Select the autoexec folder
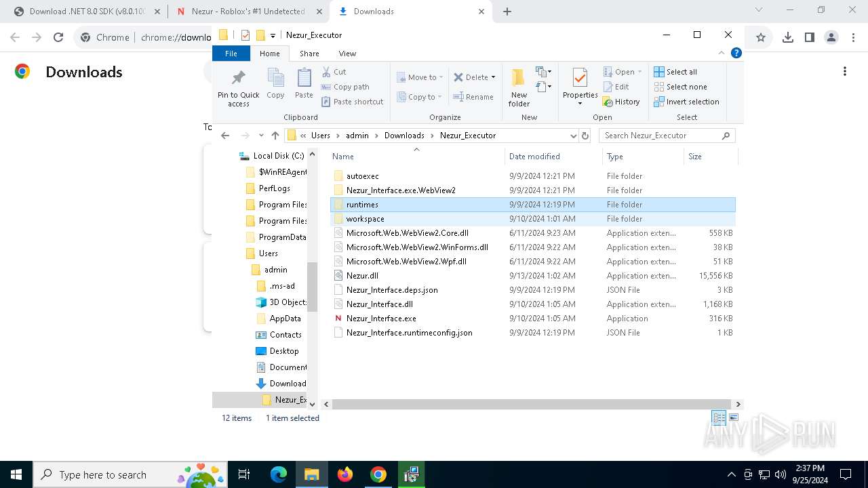This screenshot has height=488, width=868. (362, 176)
